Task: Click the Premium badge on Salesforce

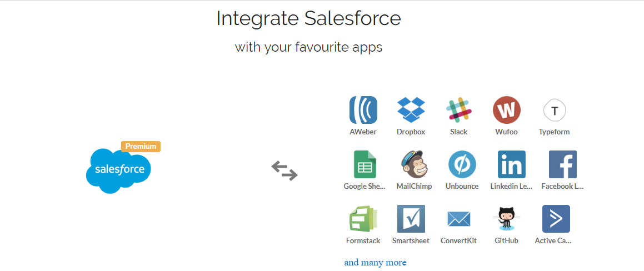Action: [141, 147]
